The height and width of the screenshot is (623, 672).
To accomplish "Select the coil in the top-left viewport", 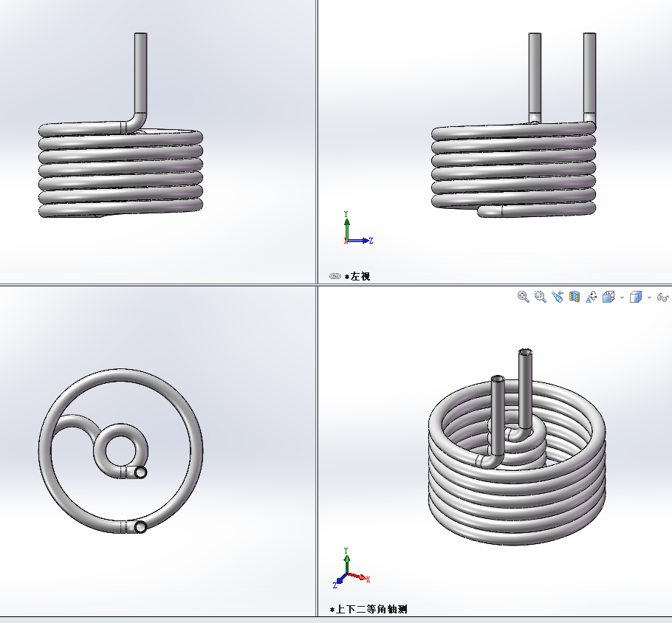I will point(120,169).
